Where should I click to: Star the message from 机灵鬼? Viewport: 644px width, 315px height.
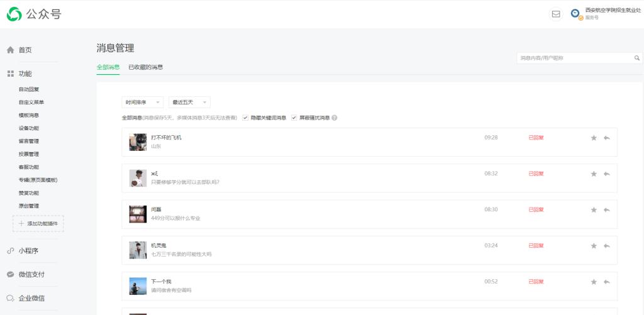pos(593,246)
